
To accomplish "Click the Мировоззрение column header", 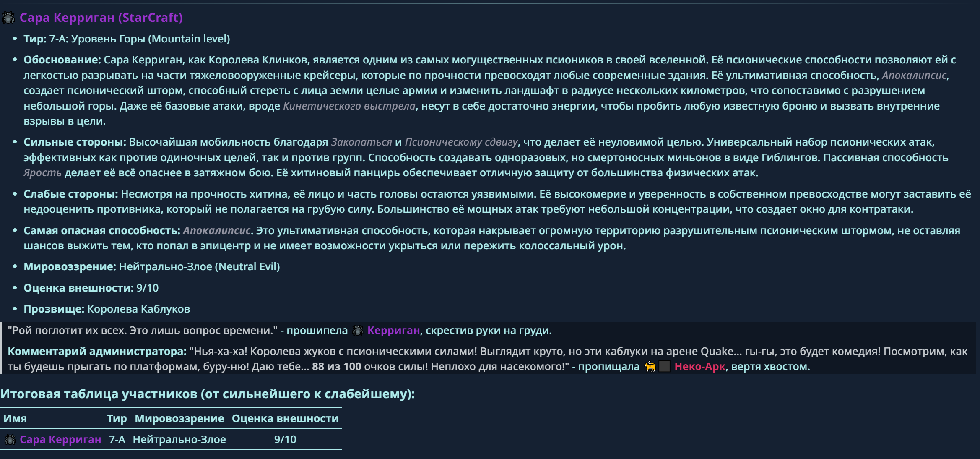I will (179, 418).
